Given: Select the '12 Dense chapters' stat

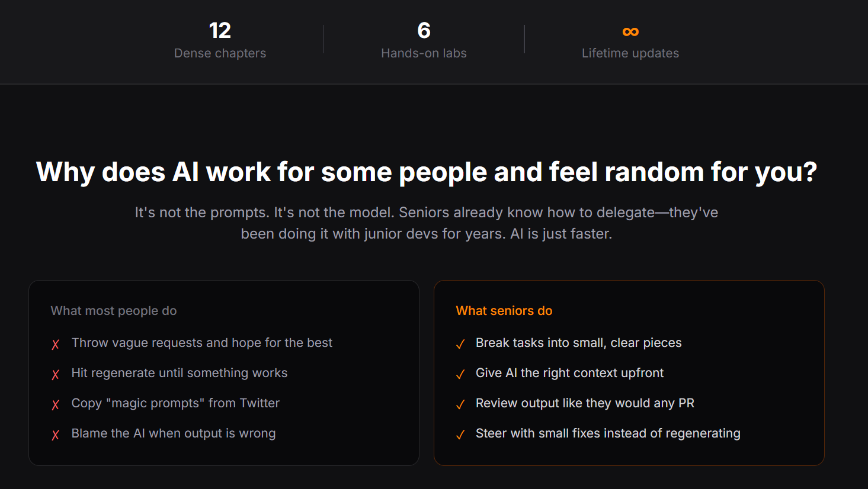Looking at the screenshot, I should point(220,40).
